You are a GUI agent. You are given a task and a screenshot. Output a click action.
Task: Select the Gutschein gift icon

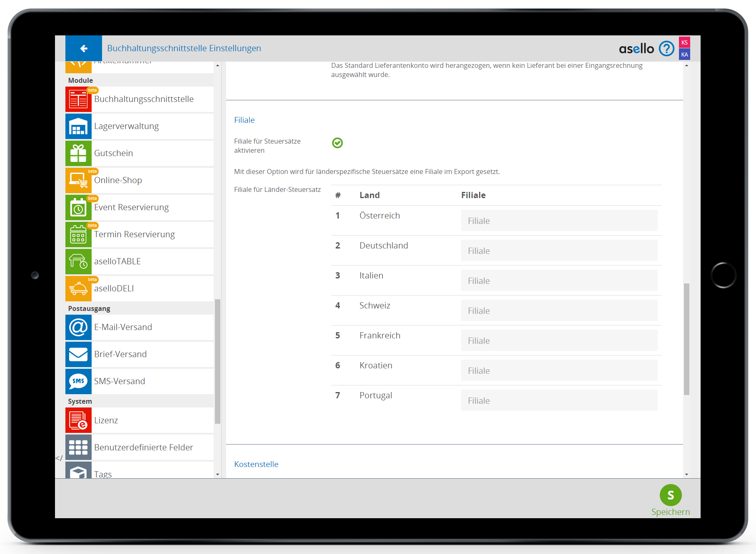coord(78,154)
